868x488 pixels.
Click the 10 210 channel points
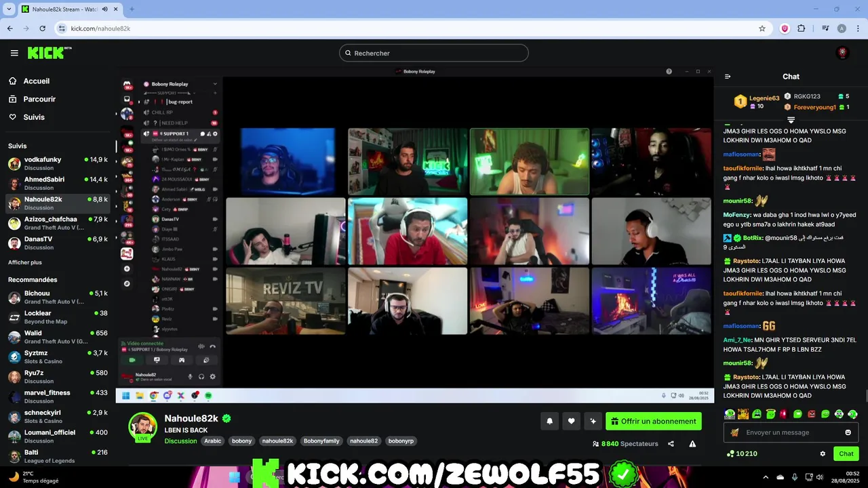click(x=742, y=453)
